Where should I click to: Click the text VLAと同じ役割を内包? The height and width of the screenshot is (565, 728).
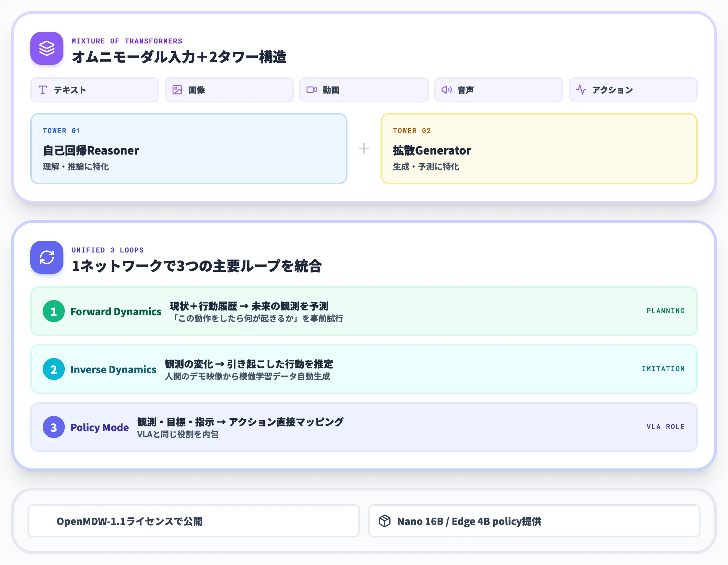point(178,434)
